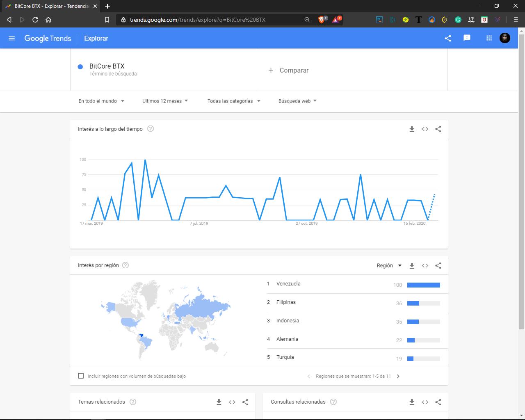525x420 pixels.
Task: Open the browser main menu
Action: pyautogui.click(x=516, y=20)
